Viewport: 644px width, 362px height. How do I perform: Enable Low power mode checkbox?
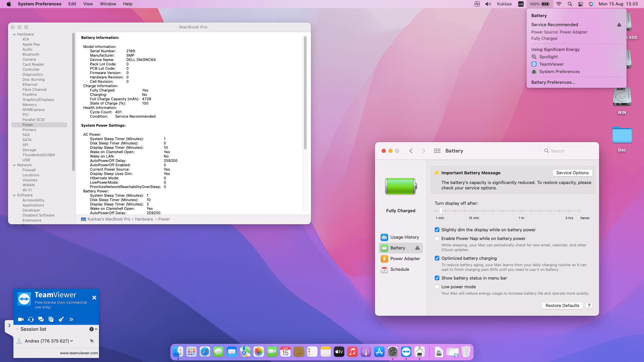[437, 287]
